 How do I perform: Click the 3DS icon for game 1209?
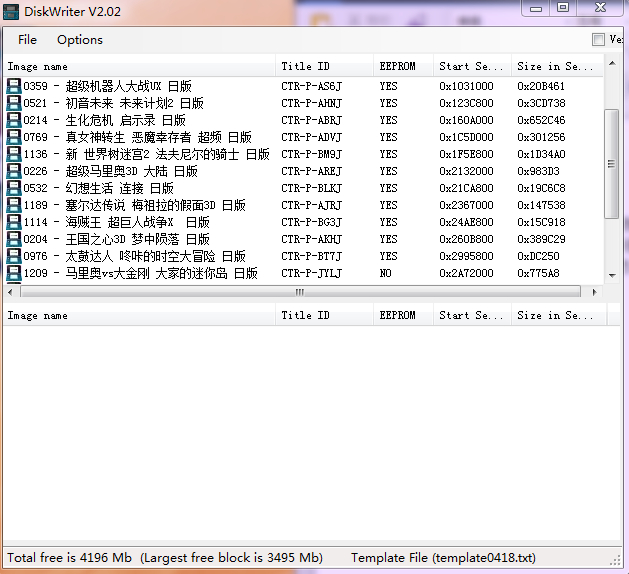tap(14, 273)
